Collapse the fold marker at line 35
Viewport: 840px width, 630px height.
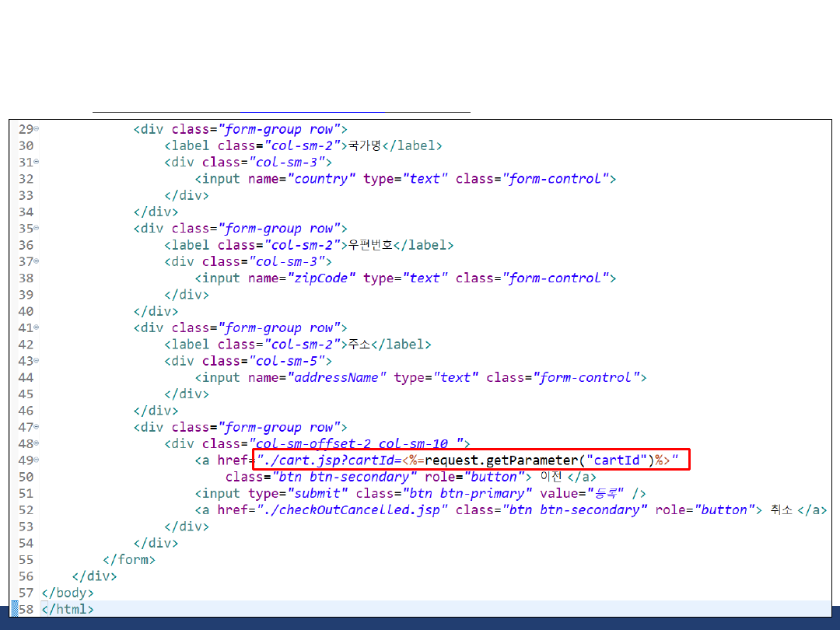37,229
